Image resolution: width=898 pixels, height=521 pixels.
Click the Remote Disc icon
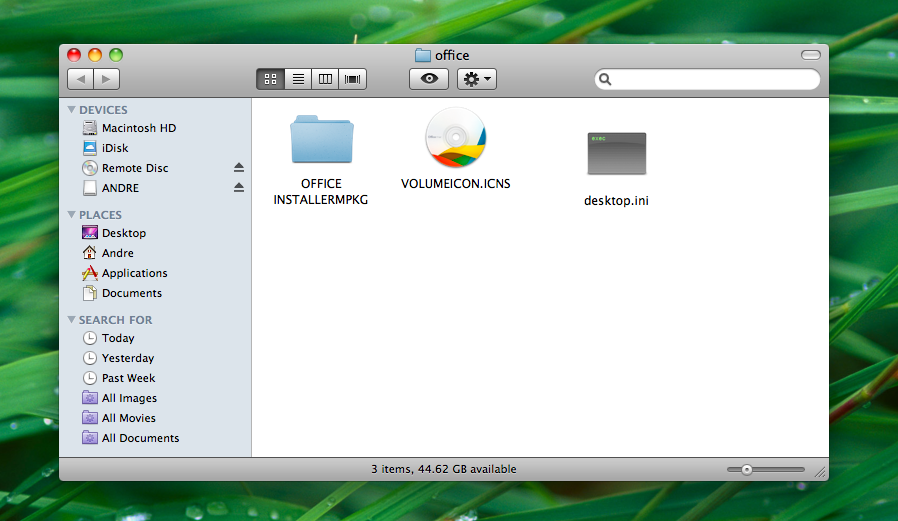tap(89, 168)
